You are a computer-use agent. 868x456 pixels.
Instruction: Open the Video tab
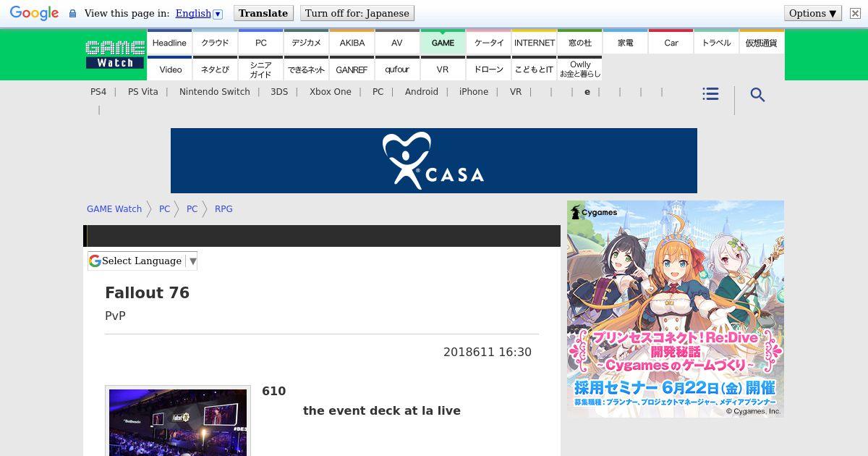coord(169,69)
